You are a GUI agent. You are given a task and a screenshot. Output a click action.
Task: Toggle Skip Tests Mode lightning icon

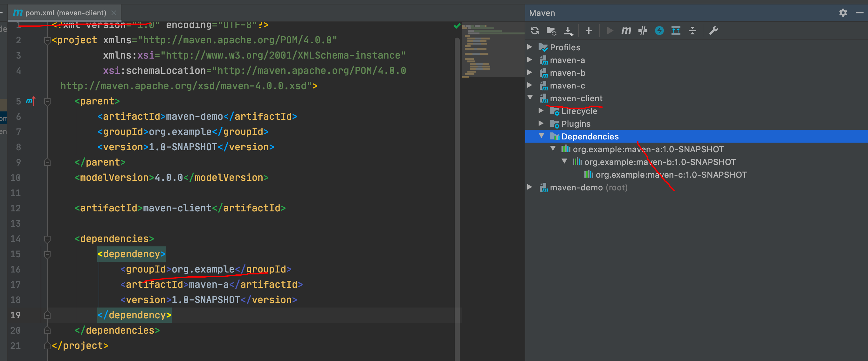[x=659, y=31]
